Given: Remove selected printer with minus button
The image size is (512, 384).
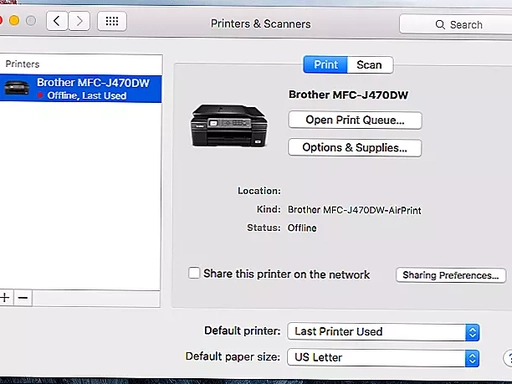Looking at the screenshot, I should [x=23, y=297].
